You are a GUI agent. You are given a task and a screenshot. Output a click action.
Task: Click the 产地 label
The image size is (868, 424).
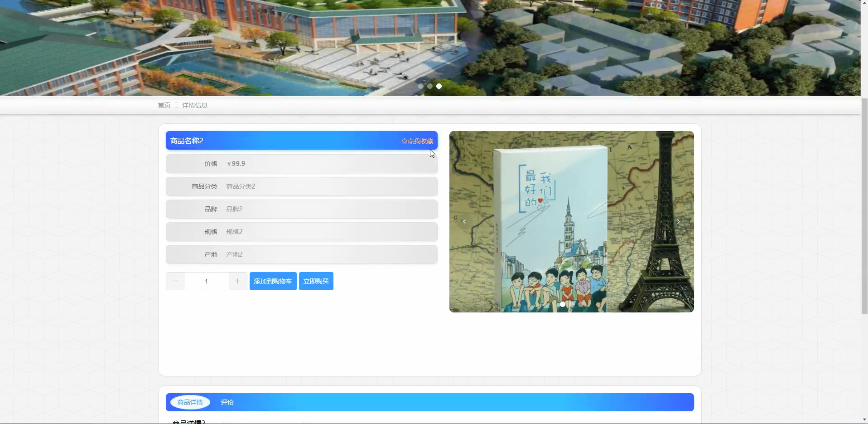211,254
